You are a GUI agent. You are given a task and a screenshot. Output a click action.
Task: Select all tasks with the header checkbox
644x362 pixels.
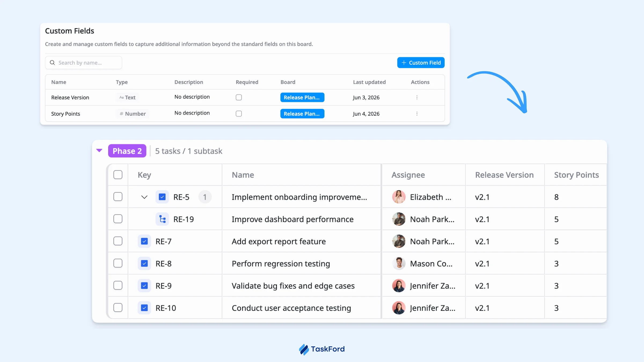(118, 175)
